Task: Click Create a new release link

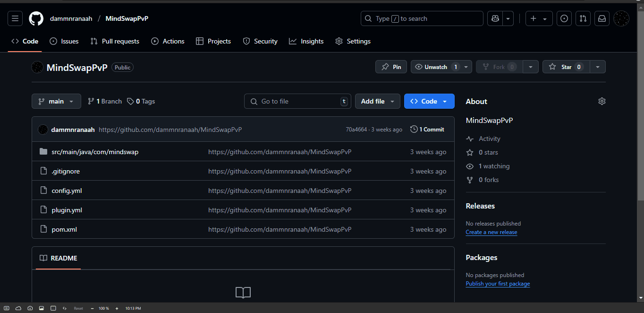Action: pos(491,232)
